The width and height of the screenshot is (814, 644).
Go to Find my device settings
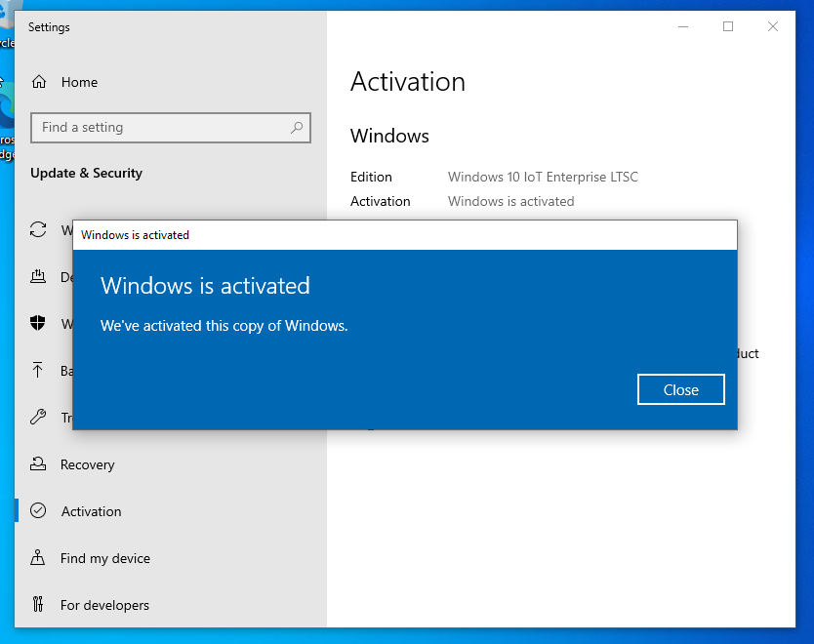[105, 558]
